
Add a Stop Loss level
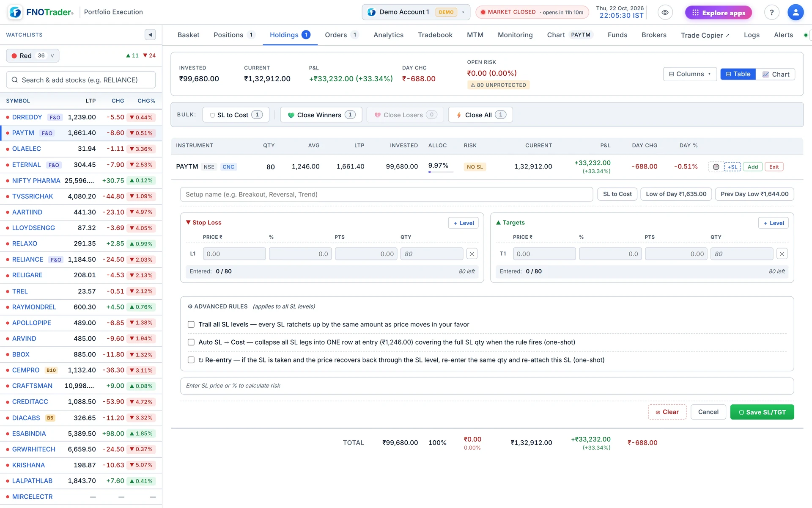pos(464,223)
